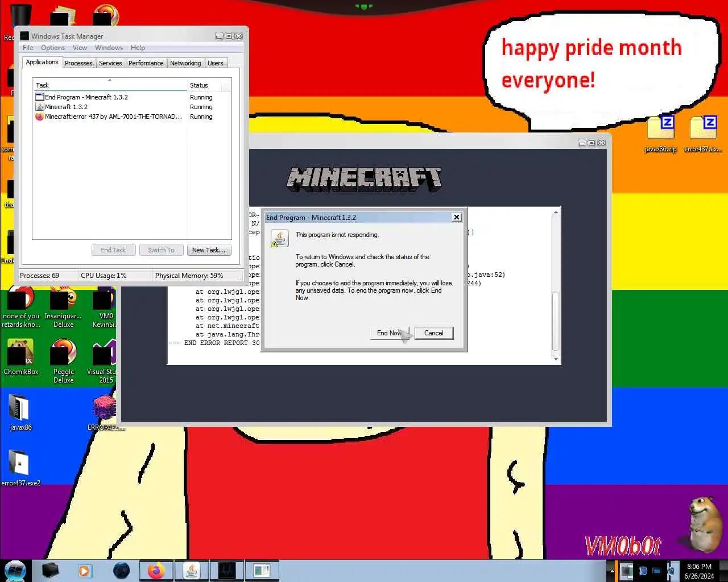The width and height of the screenshot is (728, 582).
Task: Show hidden system tray icons arrow
Action: coord(612,571)
